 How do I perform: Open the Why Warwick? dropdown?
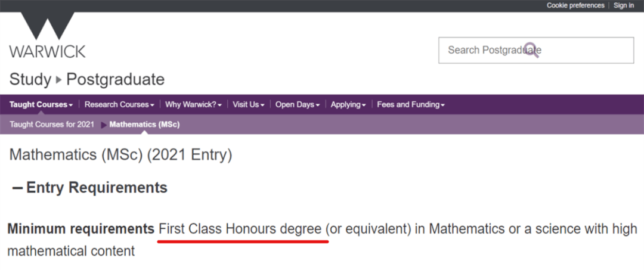pos(193,105)
